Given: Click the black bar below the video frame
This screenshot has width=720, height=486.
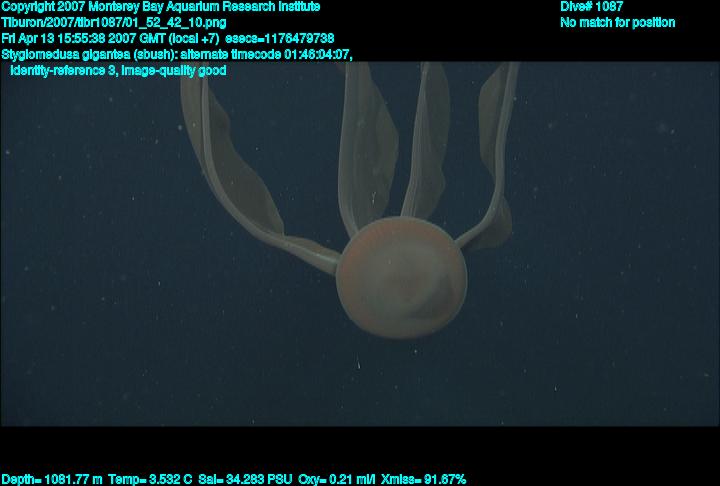Looking at the screenshot, I should pyautogui.click(x=360, y=448).
